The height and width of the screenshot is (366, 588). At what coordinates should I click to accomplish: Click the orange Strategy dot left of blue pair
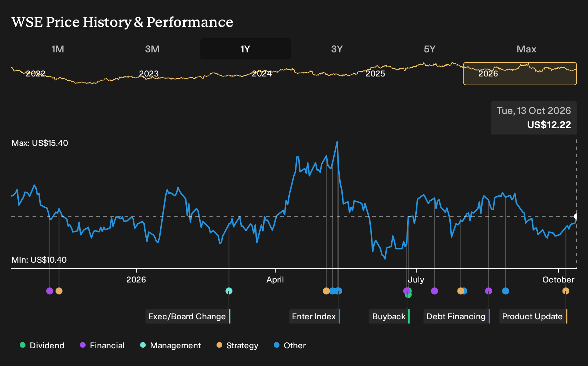pyautogui.click(x=326, y=291)
